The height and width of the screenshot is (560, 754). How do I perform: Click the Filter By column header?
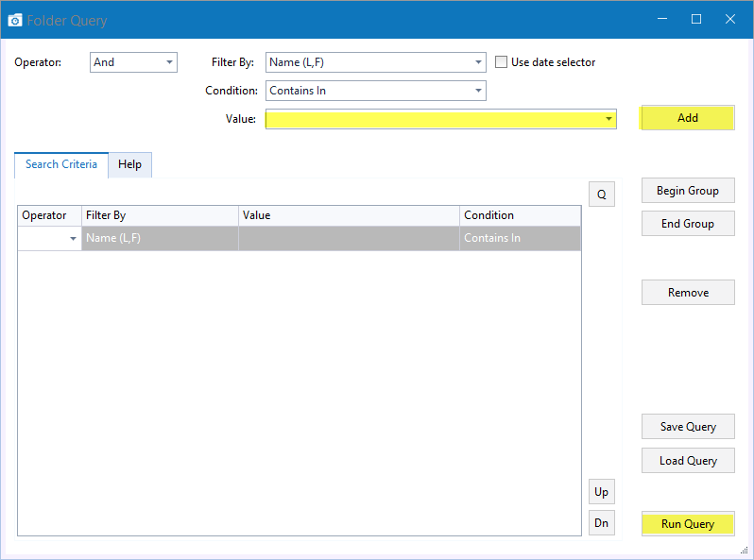(x=160, y=215)
